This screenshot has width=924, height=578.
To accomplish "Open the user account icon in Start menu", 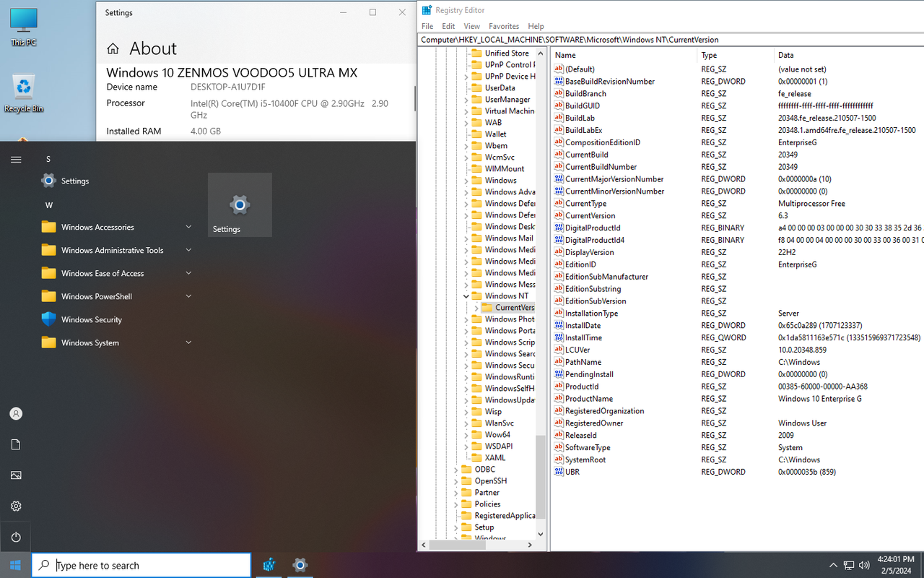I will (16, 414).
